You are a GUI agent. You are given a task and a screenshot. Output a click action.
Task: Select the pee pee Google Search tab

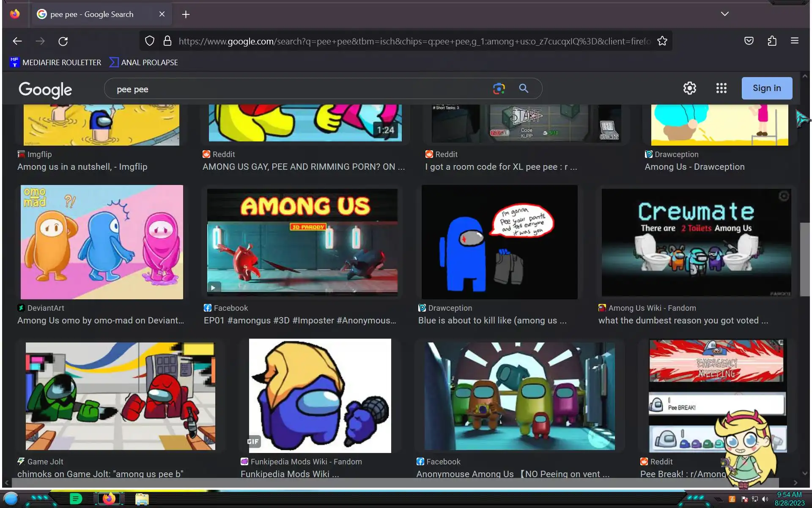92,14
